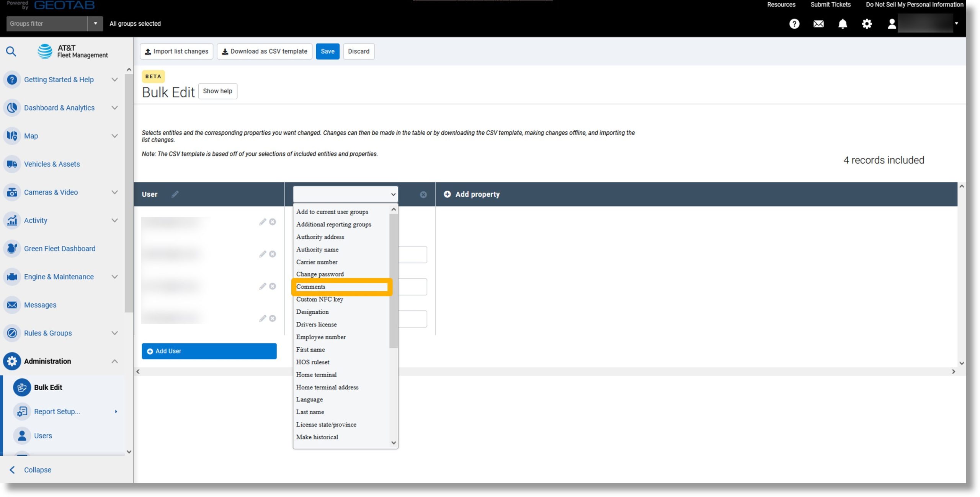Click the edit pencil icon on first user row
The width and height of the screenshot is (980, 497).
tap(263, 222)
